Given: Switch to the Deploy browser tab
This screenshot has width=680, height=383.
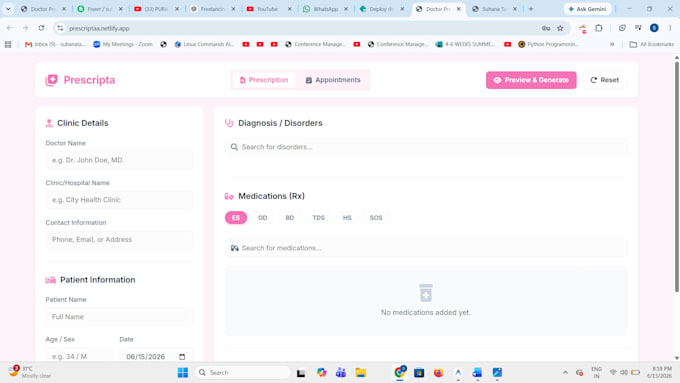Looking at the screenshot, I should 382,9.
